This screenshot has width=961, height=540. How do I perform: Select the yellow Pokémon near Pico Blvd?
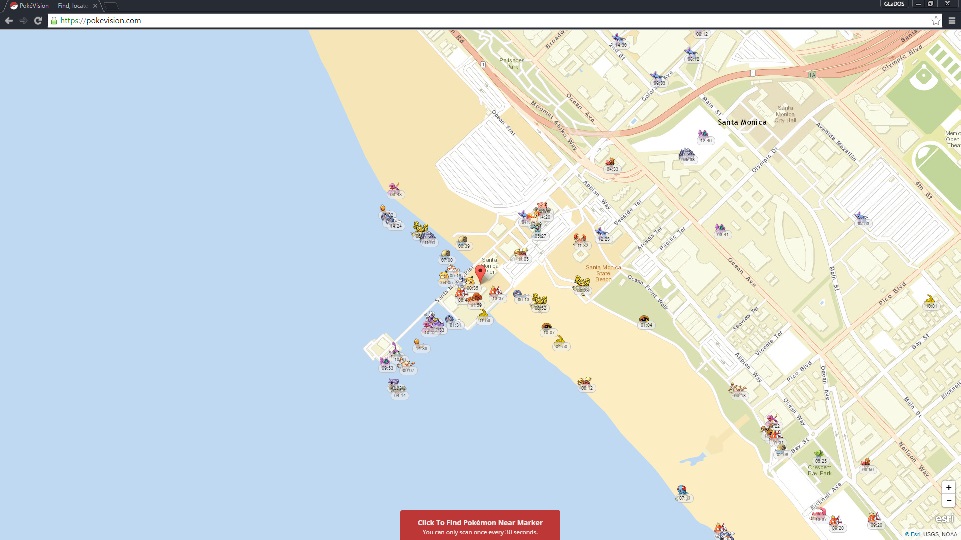point(930,300)
